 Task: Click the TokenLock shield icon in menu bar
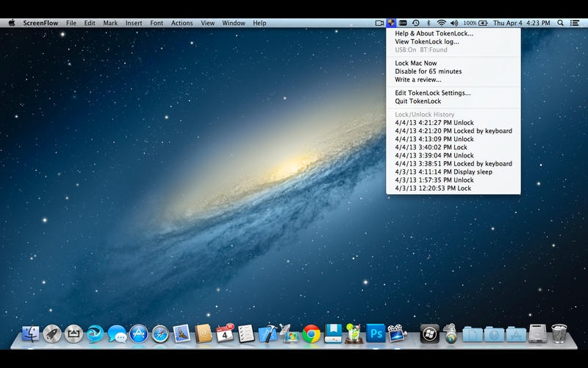click(391, 23)
